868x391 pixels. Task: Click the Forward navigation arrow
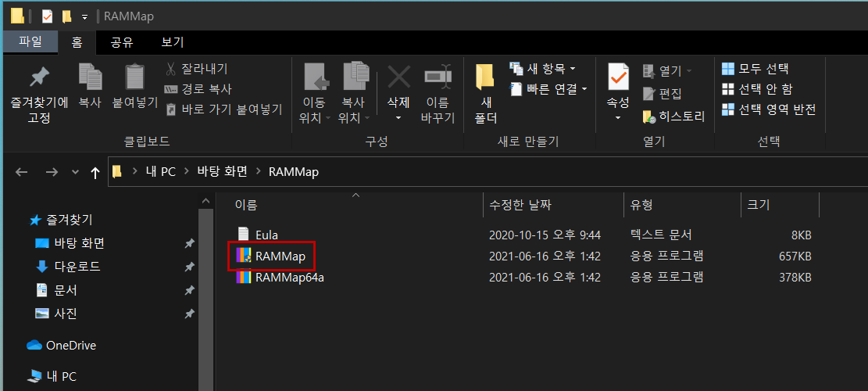[52, 172]
